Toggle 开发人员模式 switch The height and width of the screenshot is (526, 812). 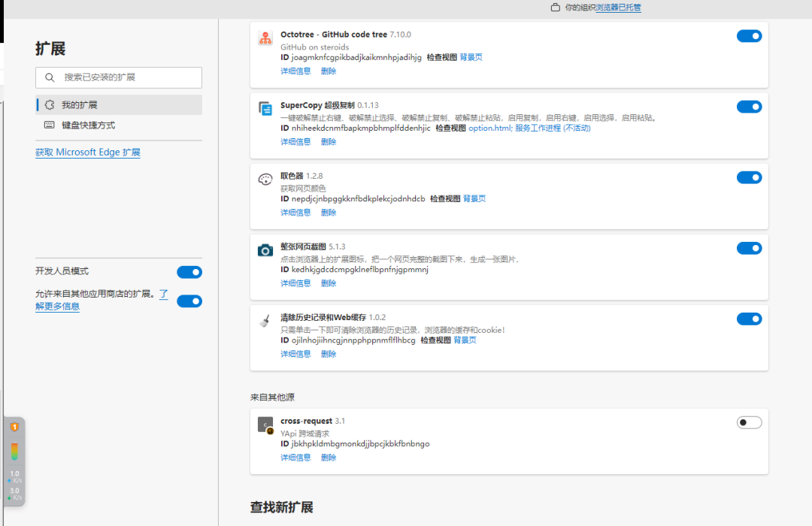(189, 272)
